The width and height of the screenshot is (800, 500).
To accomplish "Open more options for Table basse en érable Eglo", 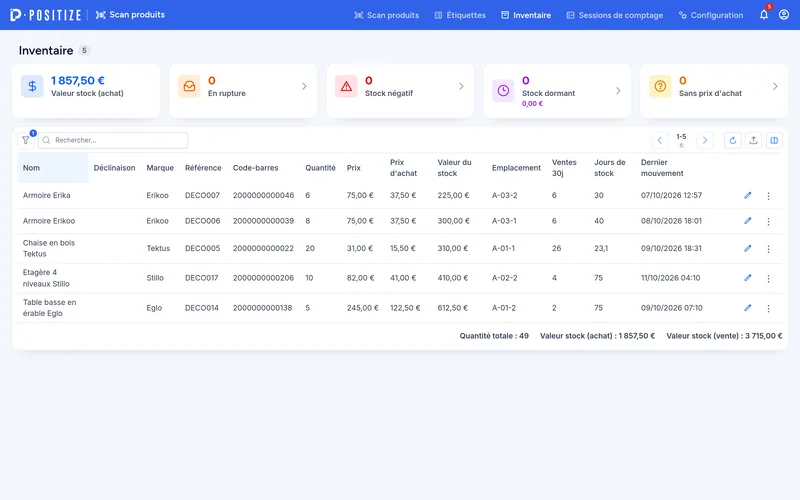I will click(x=768, y=309).
